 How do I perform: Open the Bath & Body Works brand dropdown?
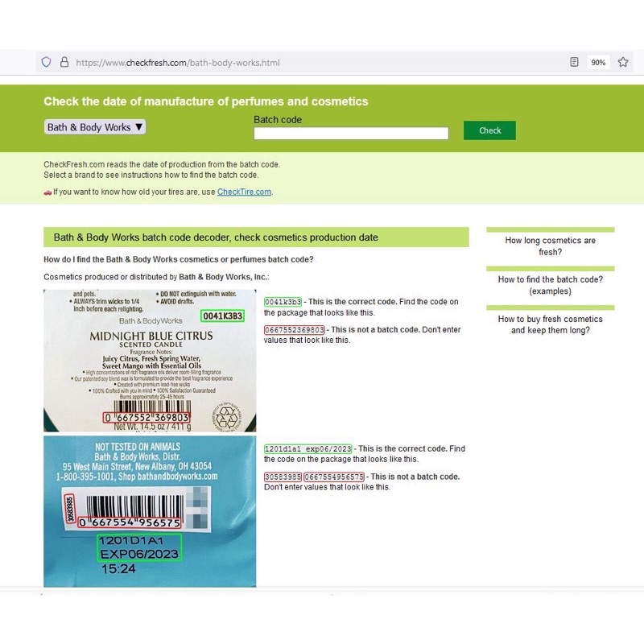click(95, 127)
